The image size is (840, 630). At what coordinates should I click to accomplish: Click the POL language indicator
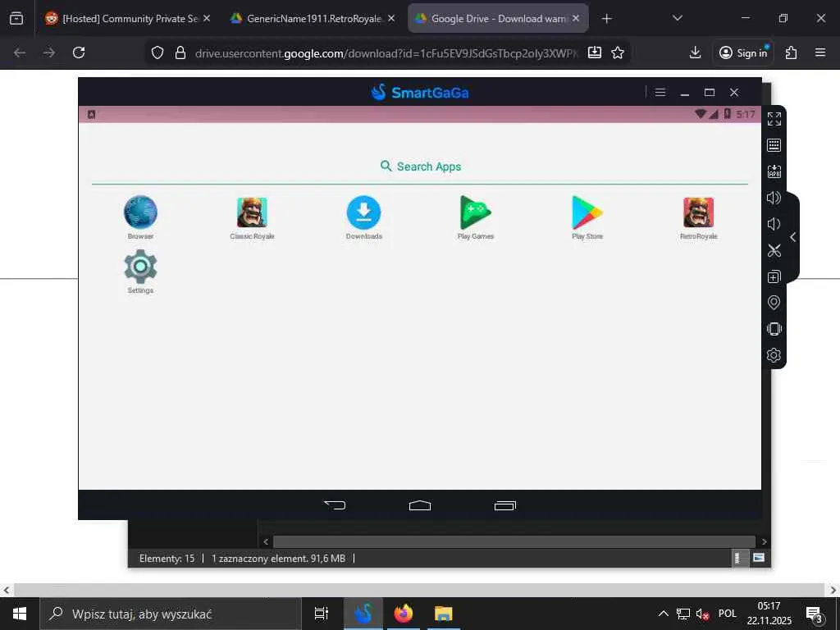click(x=728, y=614)
